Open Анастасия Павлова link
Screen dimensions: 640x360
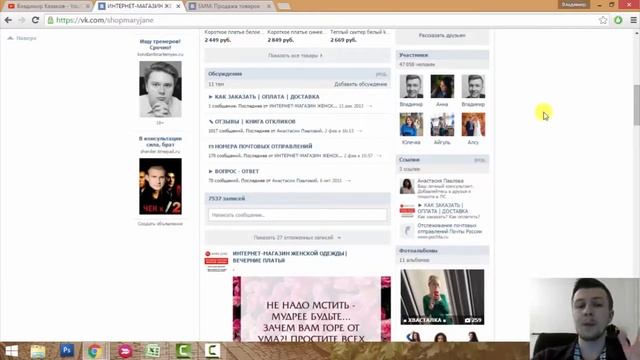click(x=440, y=180)
